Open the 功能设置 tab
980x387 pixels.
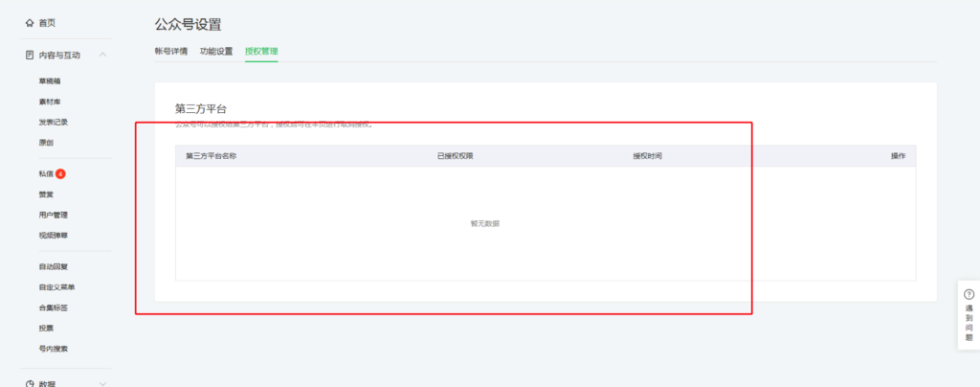(215, 51)
